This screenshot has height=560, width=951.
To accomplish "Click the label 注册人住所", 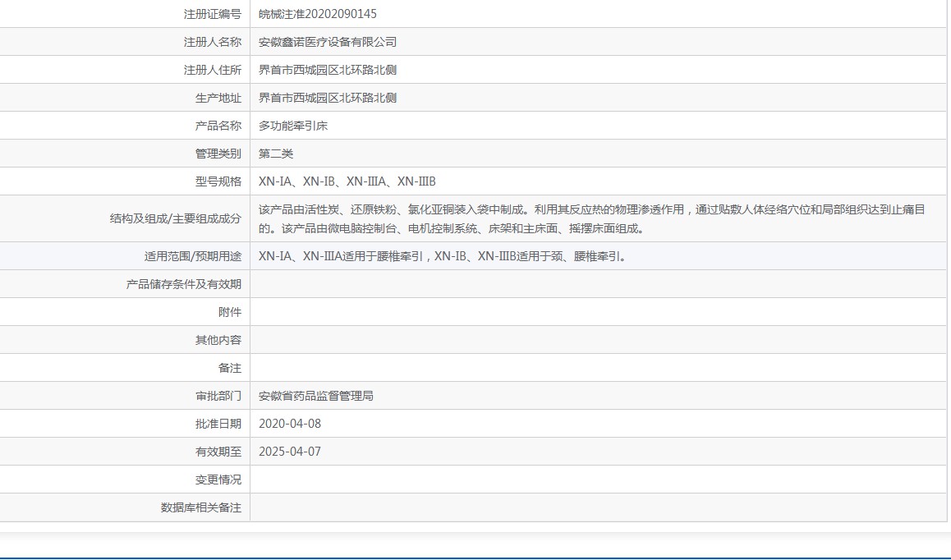I will point(212,70).
